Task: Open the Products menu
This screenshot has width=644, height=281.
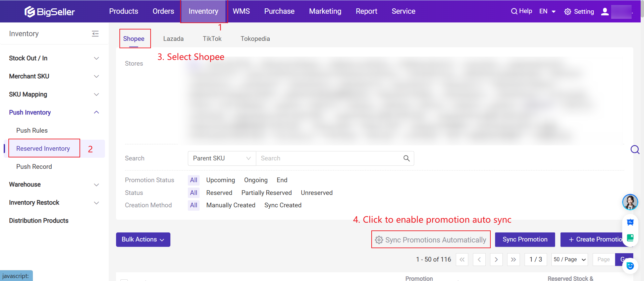Action: tap(123, 11)
